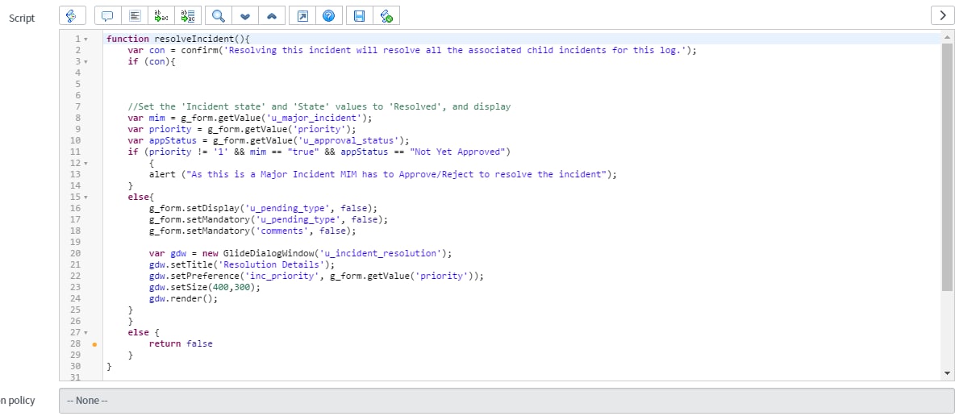Image resolution: width=980 pixels, height=416 pixels.
Task: Click the 'else {' on line 27
Action: (x=144, y=332)
